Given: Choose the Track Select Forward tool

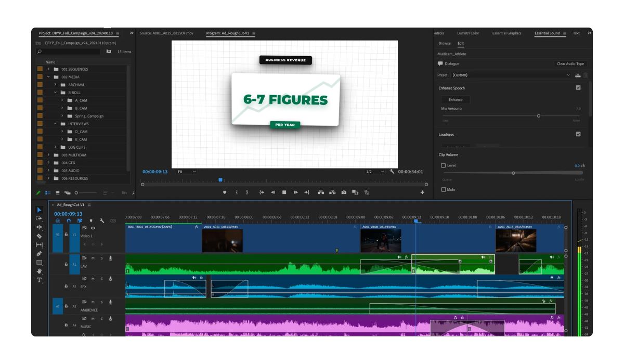Looking at the screenshot, I should 39,219.
